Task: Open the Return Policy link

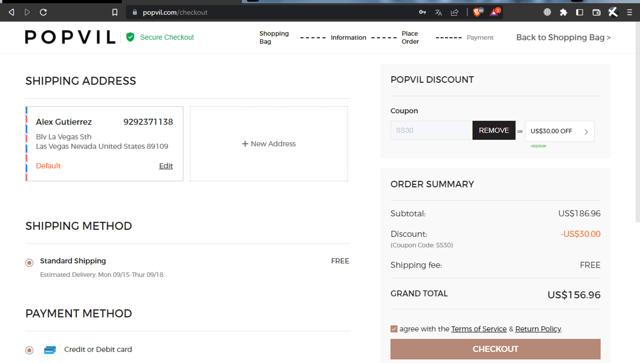Action: pyautogui.click(x=538, y=329)
